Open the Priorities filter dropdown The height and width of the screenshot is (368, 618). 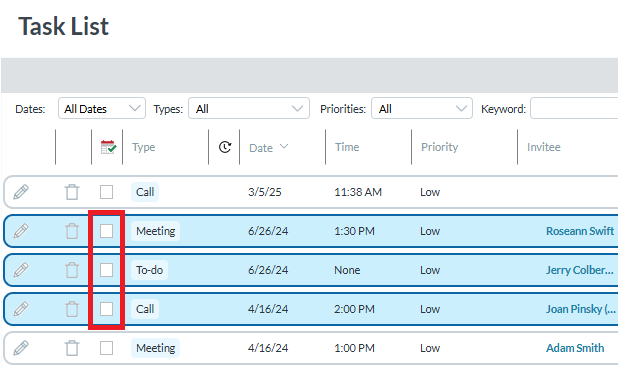tap(422, 108)
